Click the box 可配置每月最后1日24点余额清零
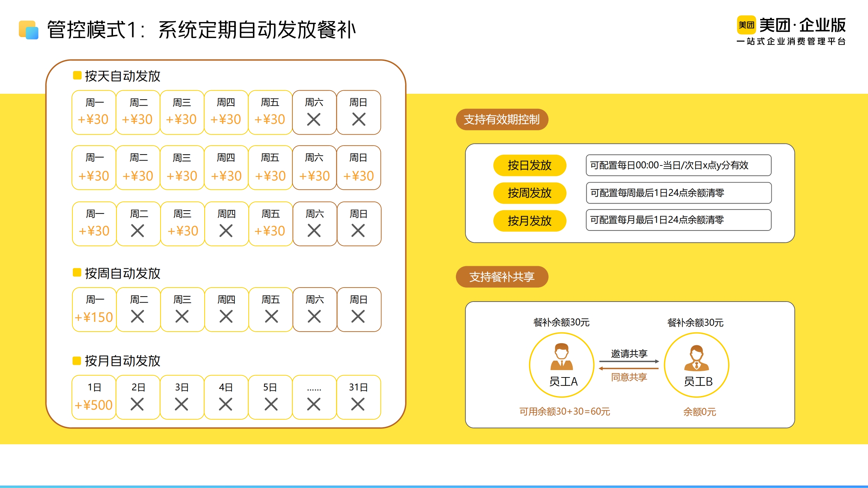 679,220
